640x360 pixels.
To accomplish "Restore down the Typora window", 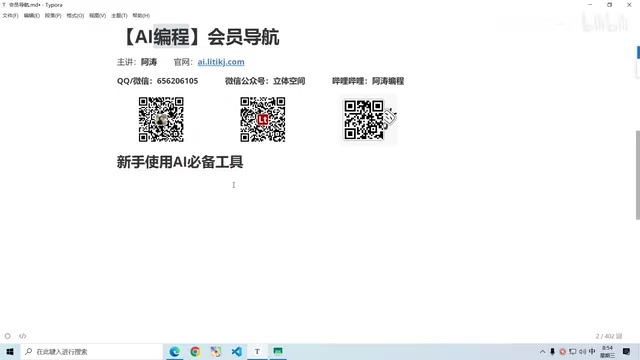I will click(x=609, y=4).
